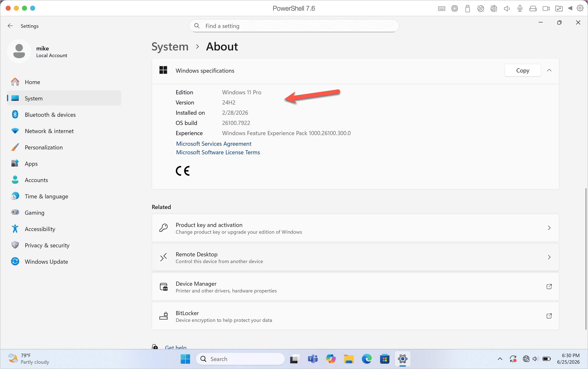Click the microphone icon in VM toolbar
Image resolution: width=588 pixels, height=369 pixels.
point(520,9)
